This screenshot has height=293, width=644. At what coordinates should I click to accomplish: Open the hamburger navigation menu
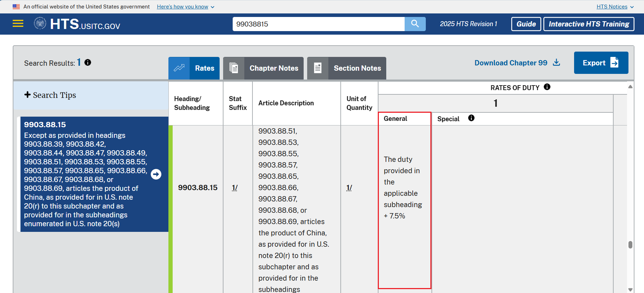18,24
